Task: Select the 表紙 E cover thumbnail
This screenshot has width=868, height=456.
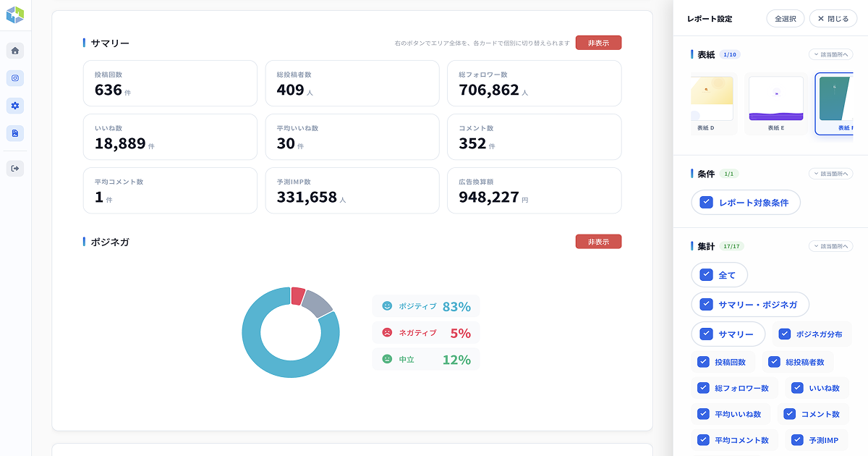Action: click(x=775, y=104)
